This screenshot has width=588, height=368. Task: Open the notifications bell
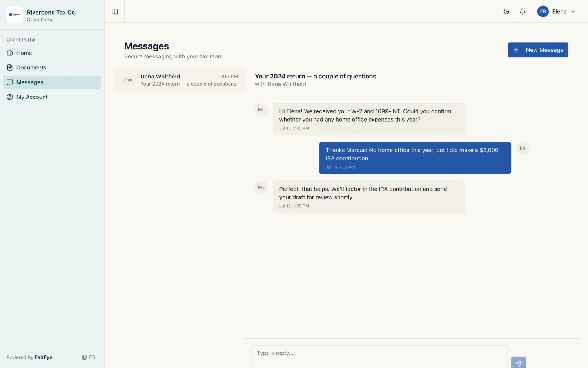click(523, 11)
